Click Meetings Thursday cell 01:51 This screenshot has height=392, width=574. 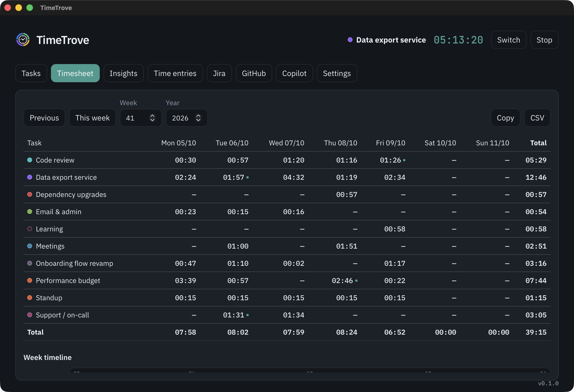coord(347,246)
